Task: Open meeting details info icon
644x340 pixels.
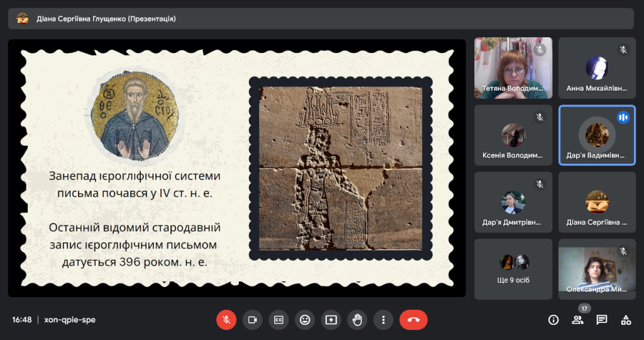Action: coord(553,320)
